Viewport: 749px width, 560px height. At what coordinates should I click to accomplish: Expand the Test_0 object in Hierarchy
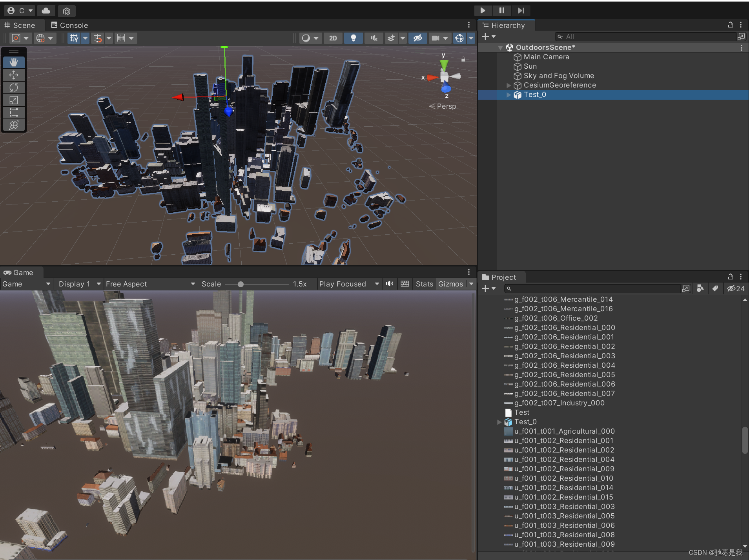(x=508, y=95)
